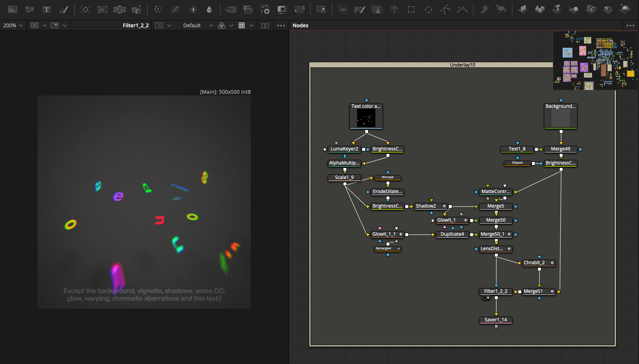This screenshot has width=639, height=364.
Task: Click the Background node thumbnail
Action: (x=561, y=118)
